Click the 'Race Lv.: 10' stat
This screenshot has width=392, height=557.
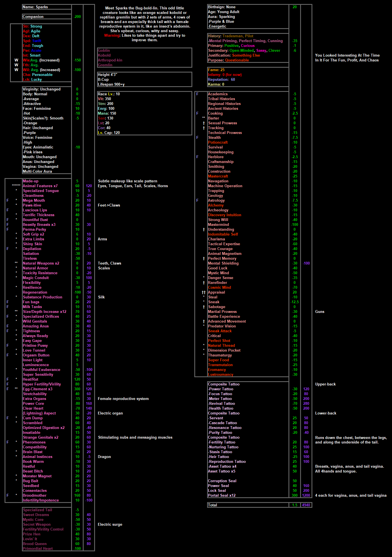coord(109,94)
